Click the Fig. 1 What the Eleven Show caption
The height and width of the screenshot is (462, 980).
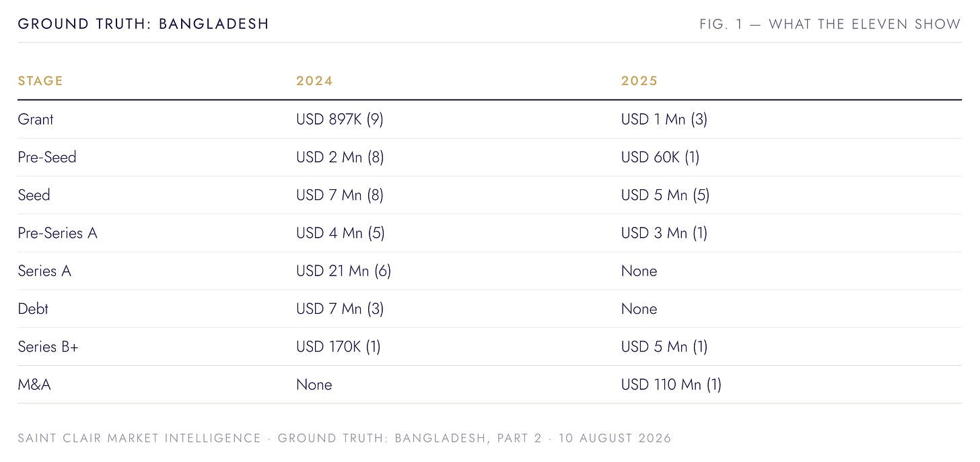(830, 24)
